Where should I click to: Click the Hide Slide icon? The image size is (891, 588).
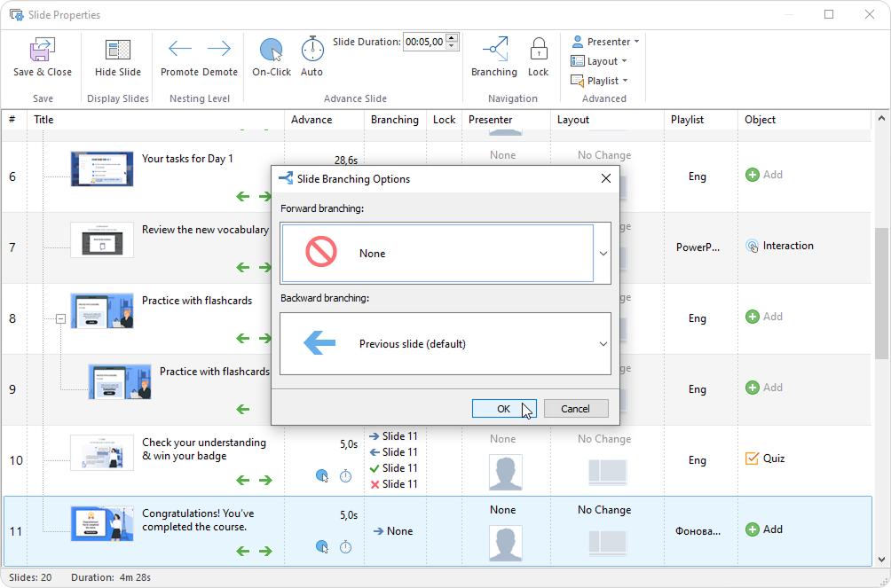point(118,51)
